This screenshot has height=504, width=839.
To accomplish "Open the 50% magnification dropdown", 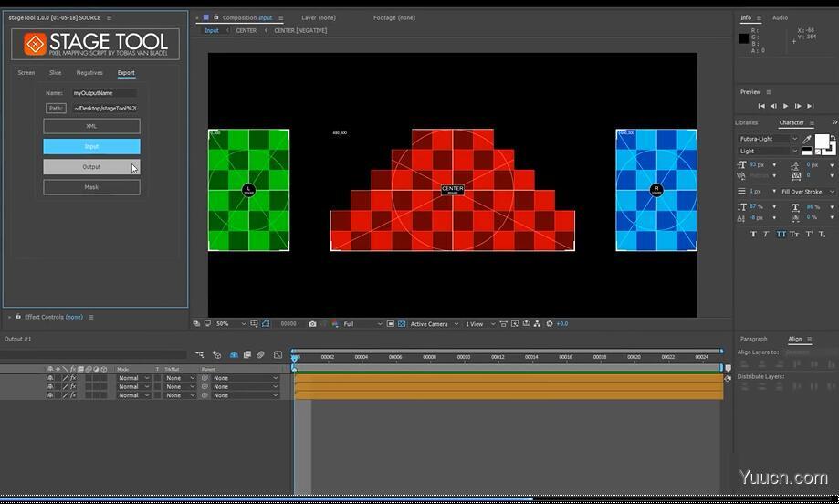I will point(231,324).
